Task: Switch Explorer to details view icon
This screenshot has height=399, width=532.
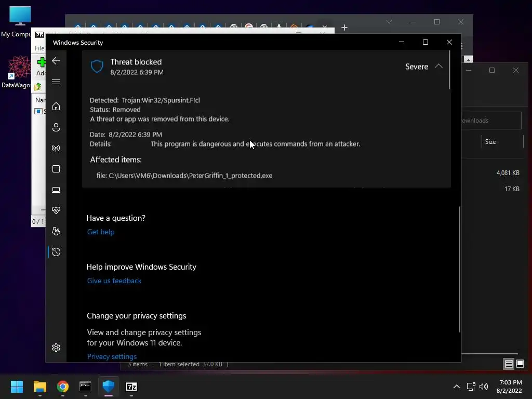Action: pyautogui.click(x=509, y=364)
